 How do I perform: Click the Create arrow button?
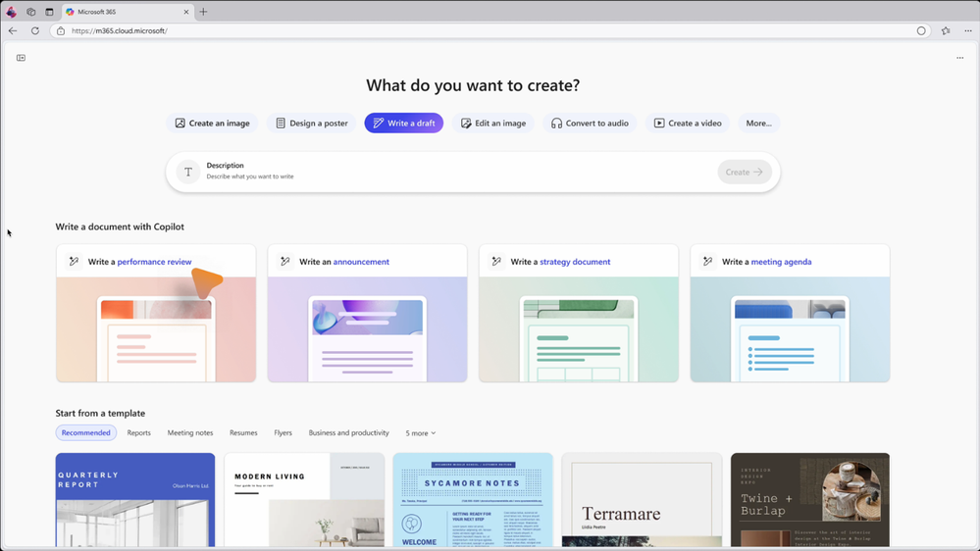(x=745, y=172)
